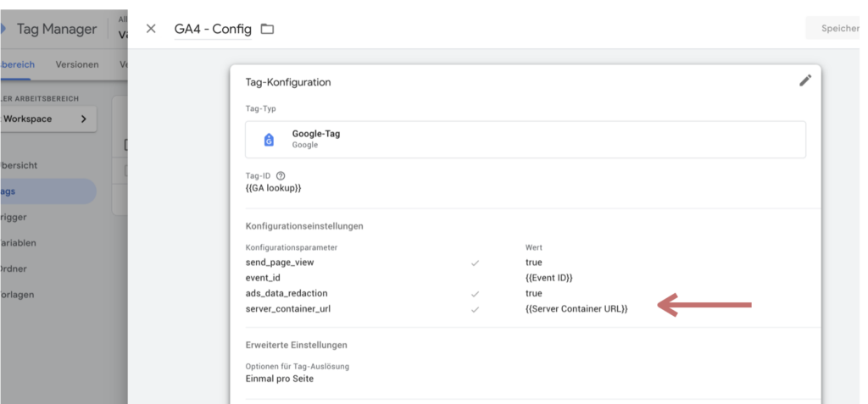Click the ads_data_redaction parameter
Image resolution: width=868 pixels, height=404 pixels.
tap(287, 293)
